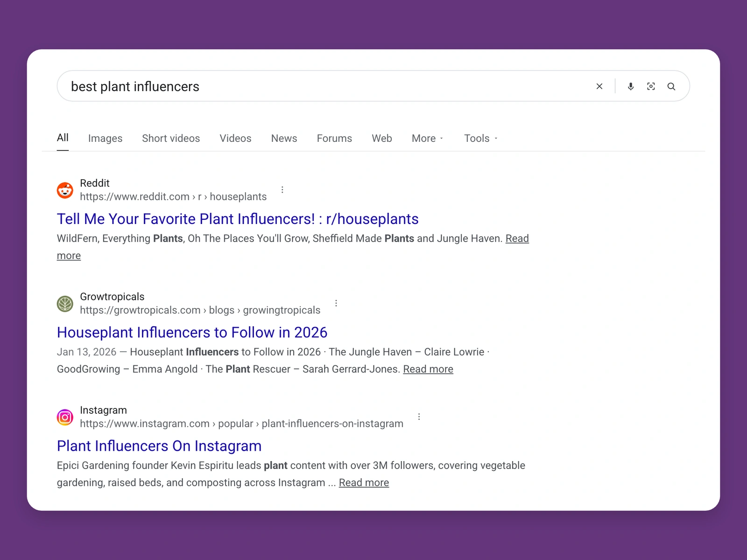Viewport: 747px width, 560px height.
Task: Open the three-dot menu for the Instagram result
Action: point(419,417)
